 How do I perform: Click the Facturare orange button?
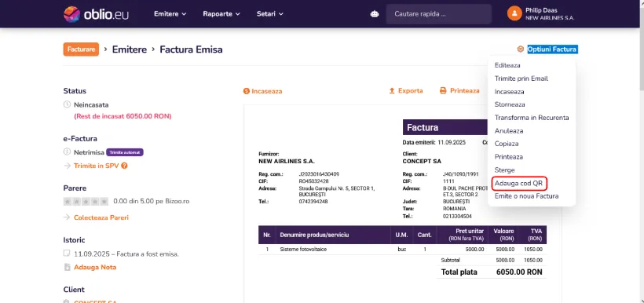coord(81,49)
